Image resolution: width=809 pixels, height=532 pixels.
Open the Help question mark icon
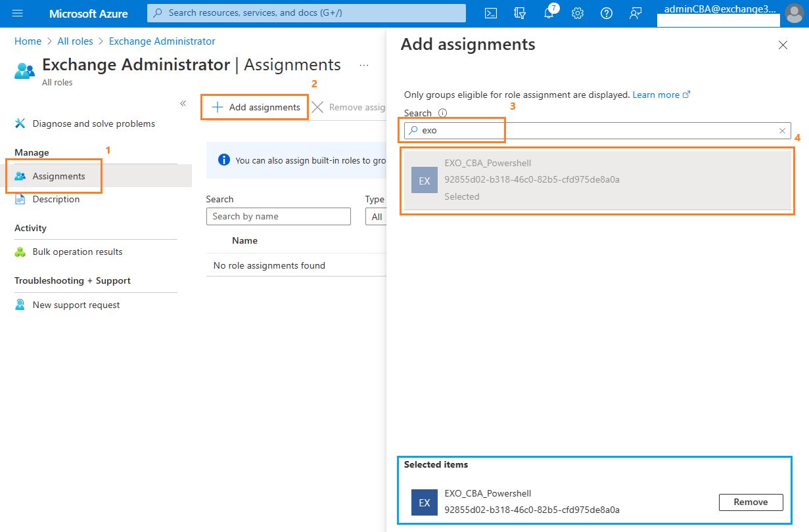(607, 13)
